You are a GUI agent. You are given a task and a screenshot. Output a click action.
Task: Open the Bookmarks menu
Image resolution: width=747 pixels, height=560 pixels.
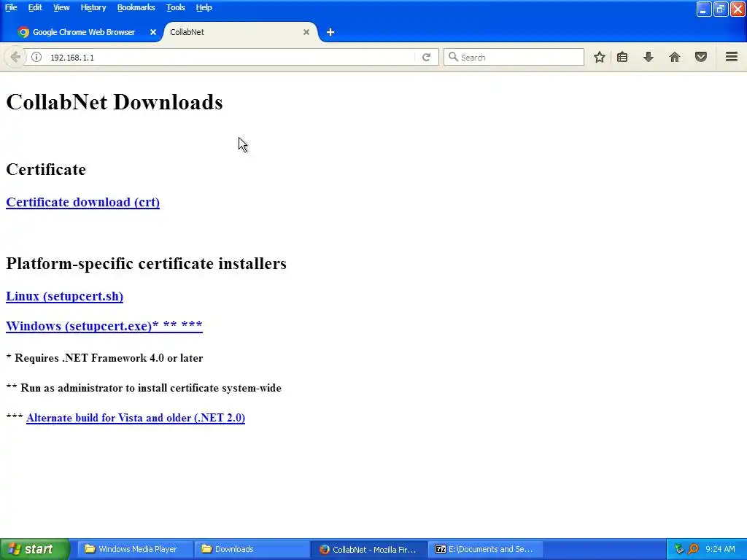tap(136, 7)
